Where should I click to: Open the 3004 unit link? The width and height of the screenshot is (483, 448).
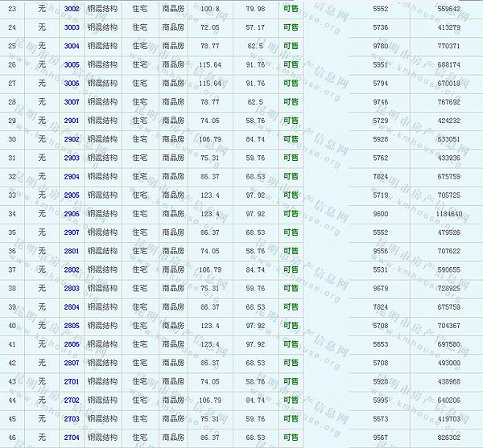pyautogui.click(x=72, y=46)
